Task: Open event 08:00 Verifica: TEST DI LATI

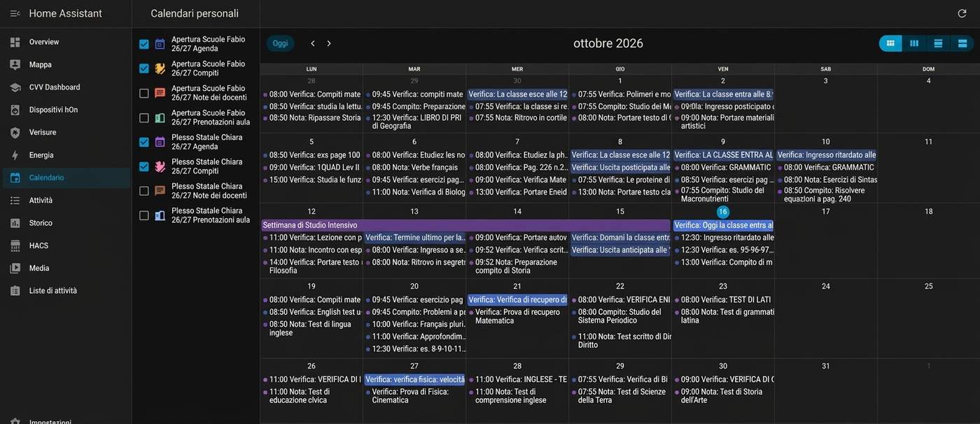Action: tap(723, 300)
